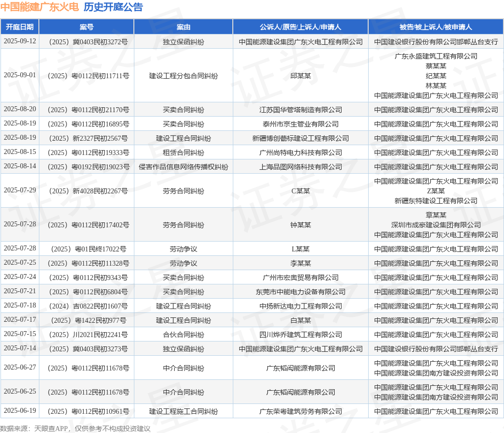Click the blue heading 历史开庭公告

click(x=113, y=7)
